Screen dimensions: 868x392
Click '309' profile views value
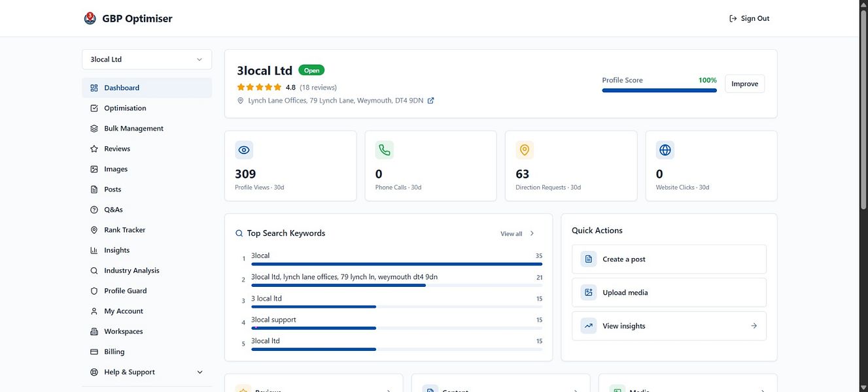click(245, 174)
